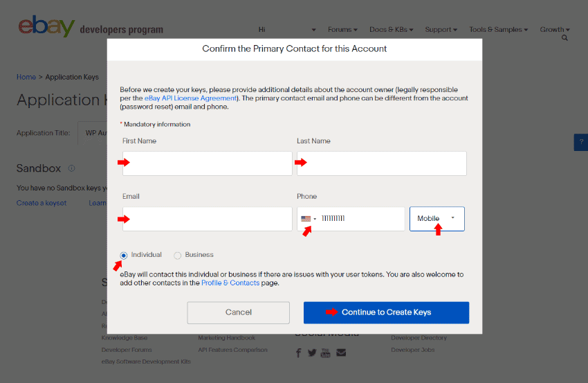Open the Support menu

pyautogui.click(x=441, y=29)
